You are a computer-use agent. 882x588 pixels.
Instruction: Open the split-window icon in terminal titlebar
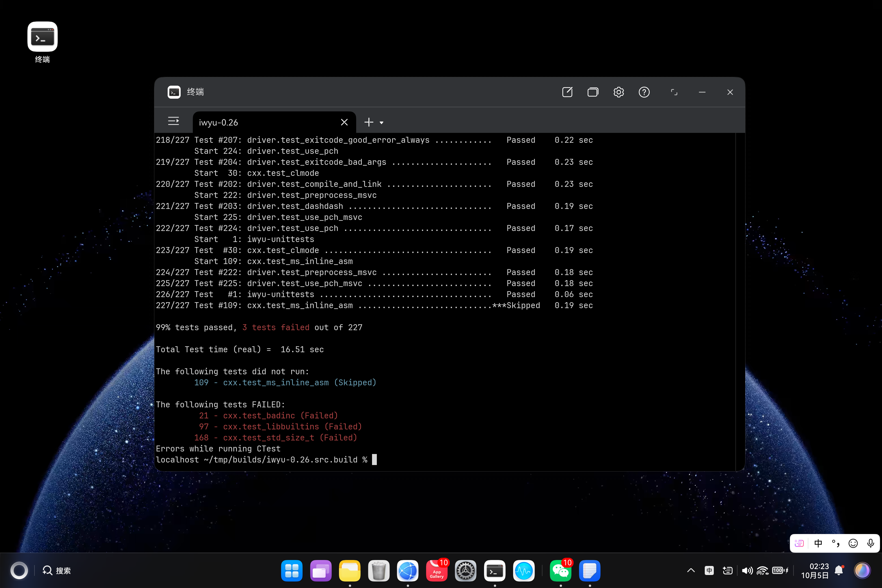click(593, 92)
